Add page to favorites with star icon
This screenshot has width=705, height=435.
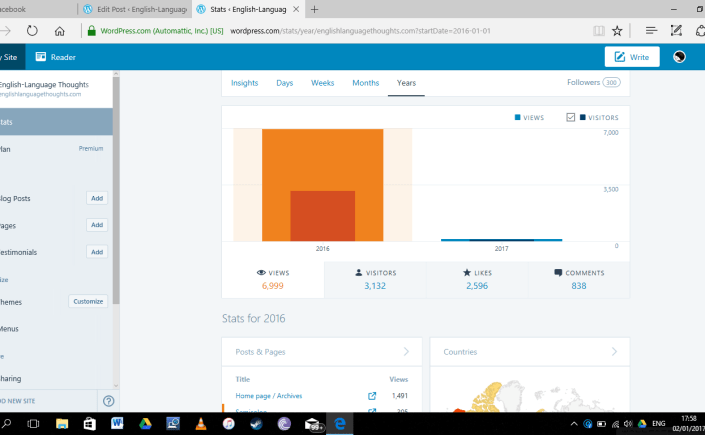[x=617, y=31]
